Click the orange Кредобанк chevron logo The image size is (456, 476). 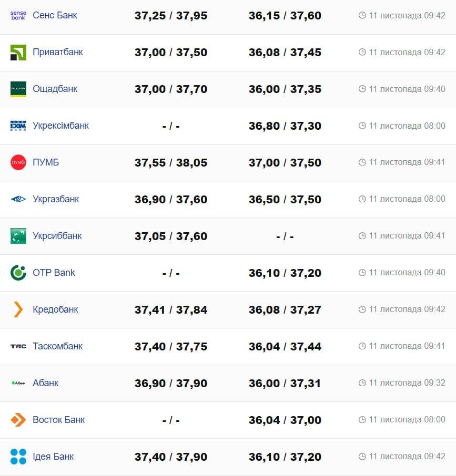coord(18,309)
